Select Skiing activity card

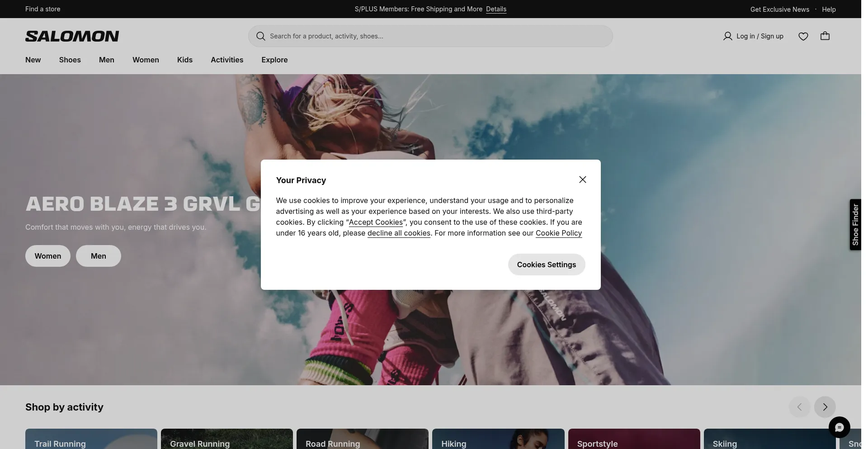(x=770, y=439)
